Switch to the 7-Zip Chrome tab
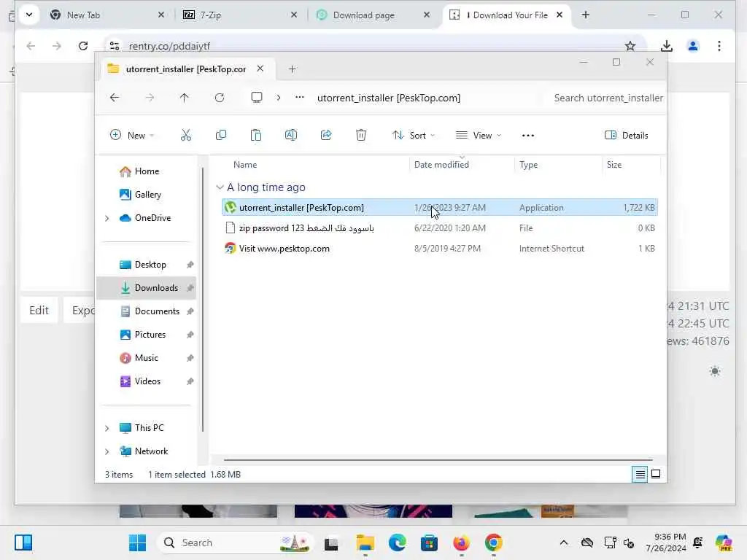The width and height of the screenshot is (747, 560). [x=241, y=15]
